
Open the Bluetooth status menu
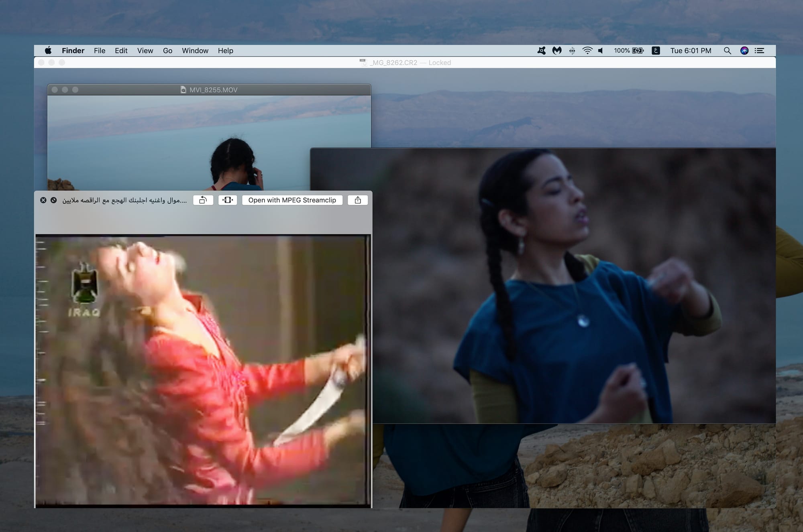[572, 51]
